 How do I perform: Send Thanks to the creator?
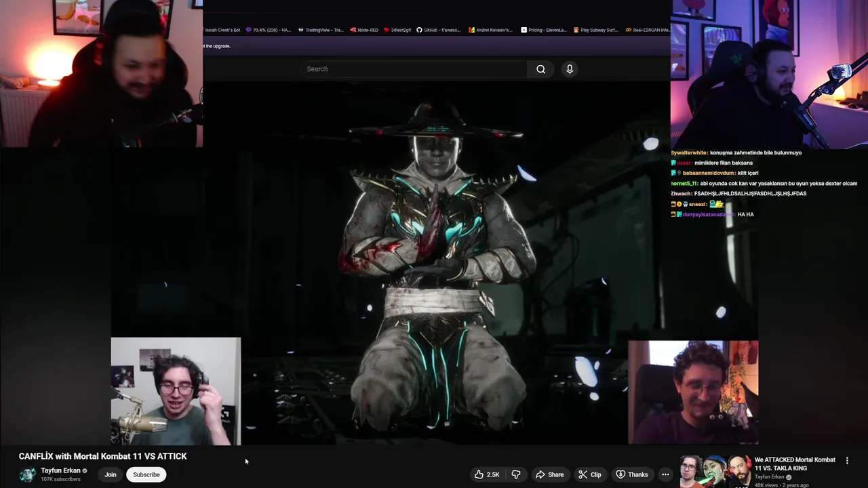631,474
